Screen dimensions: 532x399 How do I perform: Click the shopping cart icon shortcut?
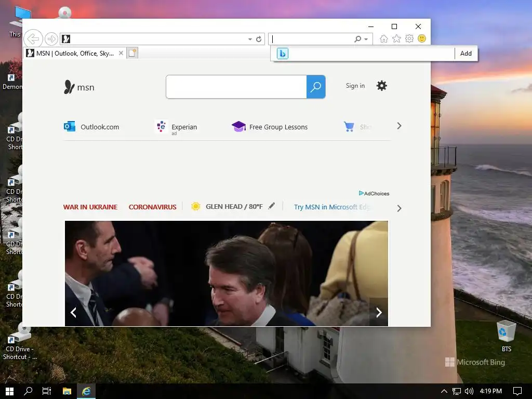pos(349,127)
